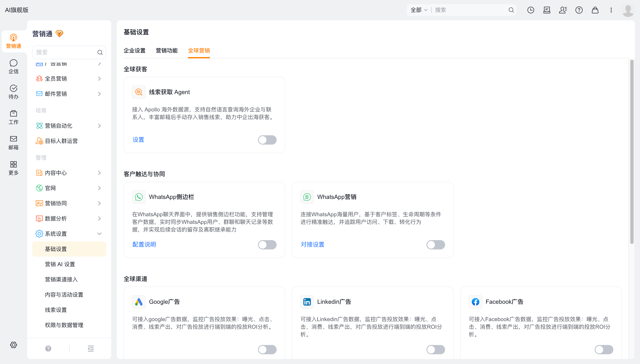640x364 pixels.
Task: Collapse the 系统设置 menu section
Action: point(69,234)
